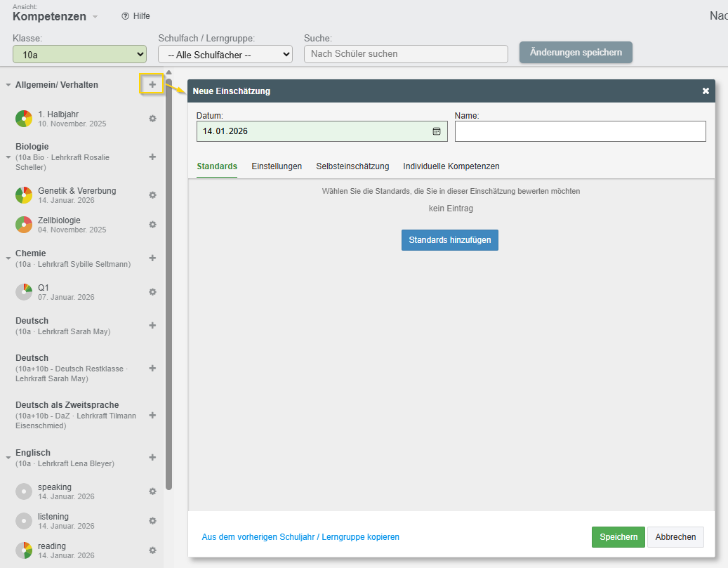Screen dimensions: 728x568
Task: Click plus icon next to Allgemein/ Verhalten
Action: tap(152, 84)
